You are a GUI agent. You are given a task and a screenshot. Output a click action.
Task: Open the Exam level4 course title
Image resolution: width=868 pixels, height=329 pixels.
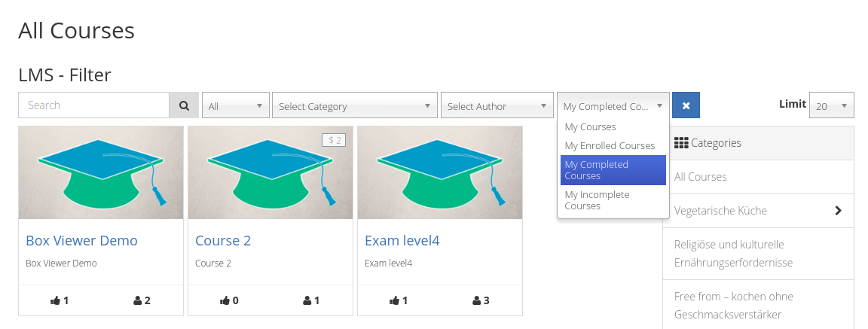(402, 241)
